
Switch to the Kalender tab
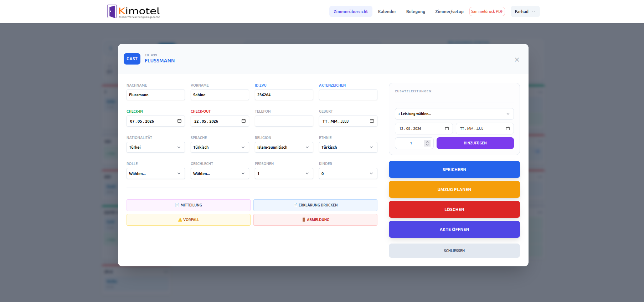pos(387,11)
